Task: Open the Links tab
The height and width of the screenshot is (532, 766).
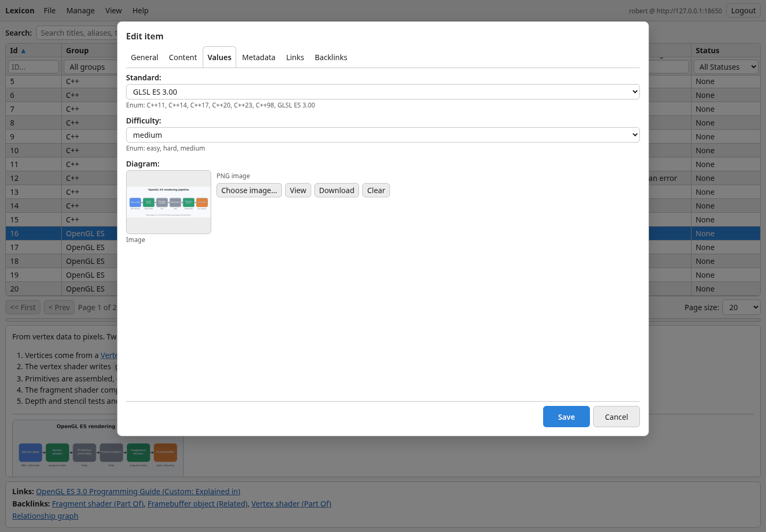Action: pos(295,57)
